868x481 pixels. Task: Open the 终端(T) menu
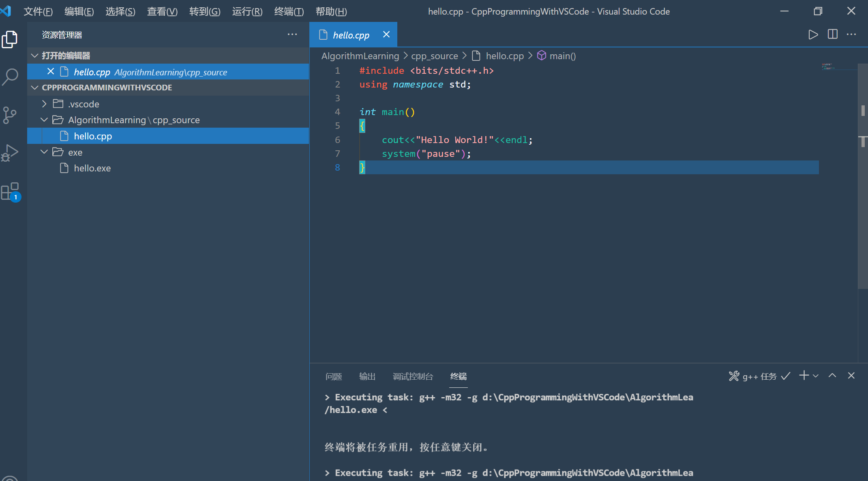coord(289,11)
